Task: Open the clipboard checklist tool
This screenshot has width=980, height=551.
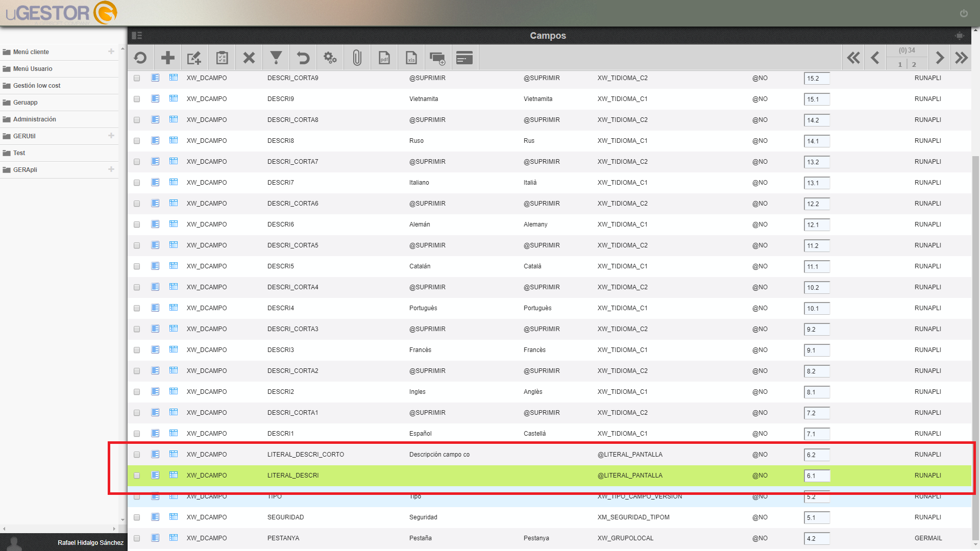Action: pos(222,58)
